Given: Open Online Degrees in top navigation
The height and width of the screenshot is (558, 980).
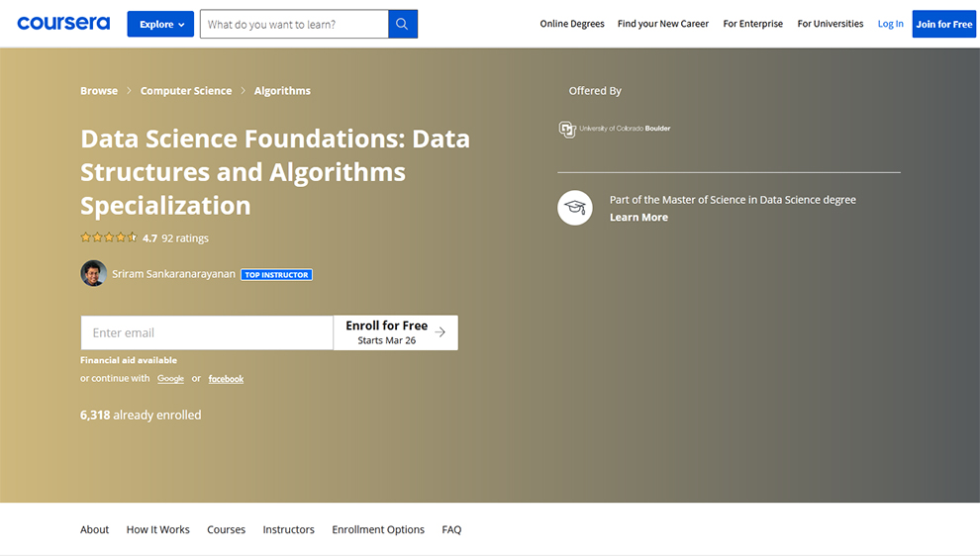Looking at the screenshot, I should tap(572, 24).
